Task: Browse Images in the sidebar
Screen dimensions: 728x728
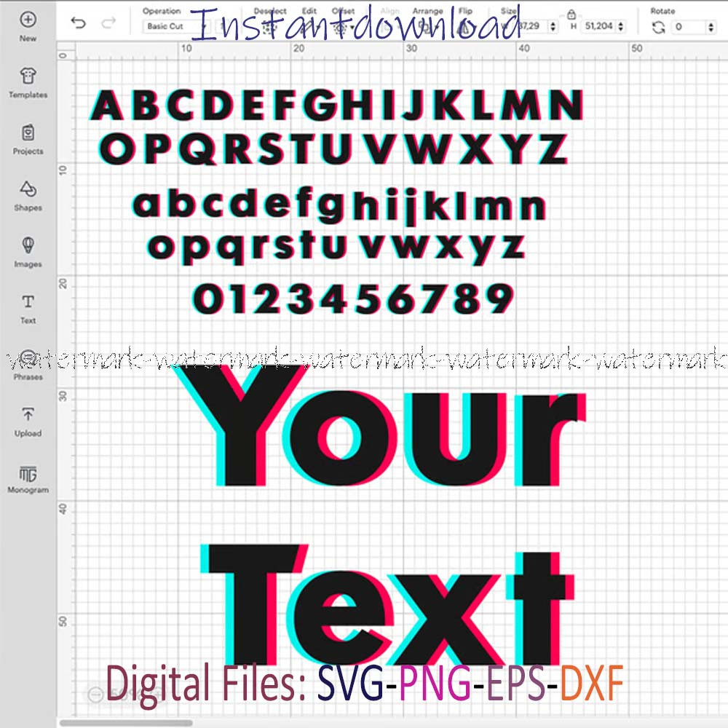Action: pyautogui.click(x=28, y=248)
